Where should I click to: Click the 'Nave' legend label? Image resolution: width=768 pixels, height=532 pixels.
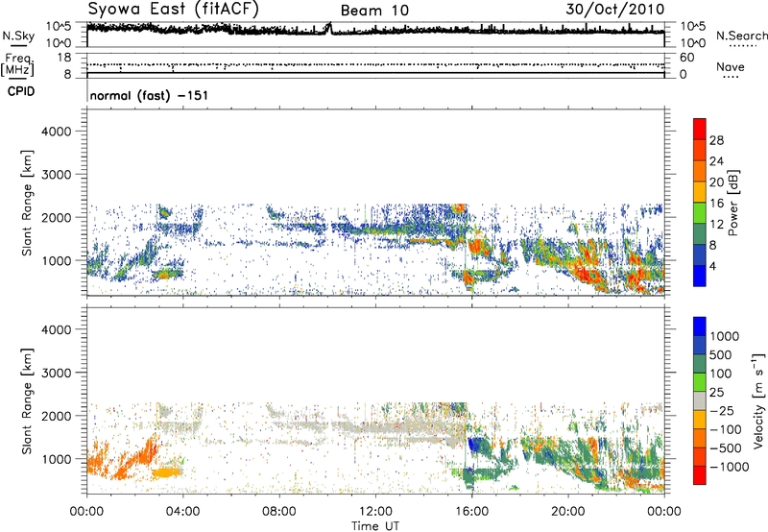731,66
